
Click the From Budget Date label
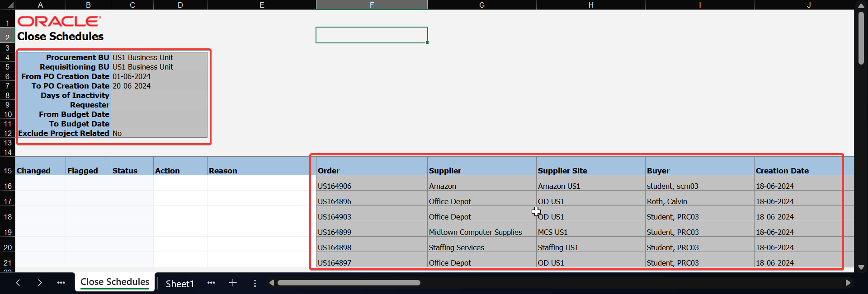[x=74, y=114]
